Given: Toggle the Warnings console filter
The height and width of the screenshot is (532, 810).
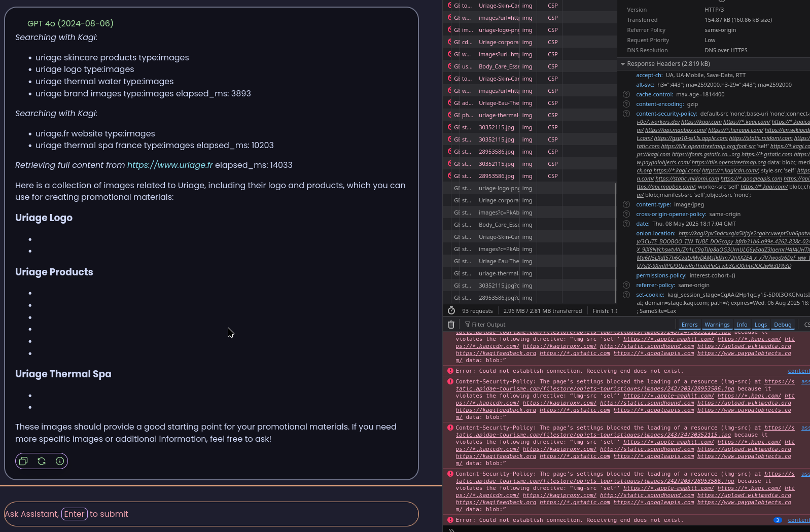Looking at the screenshot, I should pyautogui.click(x=717, y=325).
